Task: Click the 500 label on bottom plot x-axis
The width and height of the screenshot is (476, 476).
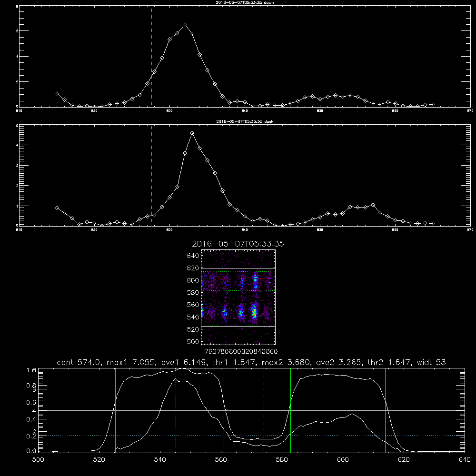Action: point(38,460)
